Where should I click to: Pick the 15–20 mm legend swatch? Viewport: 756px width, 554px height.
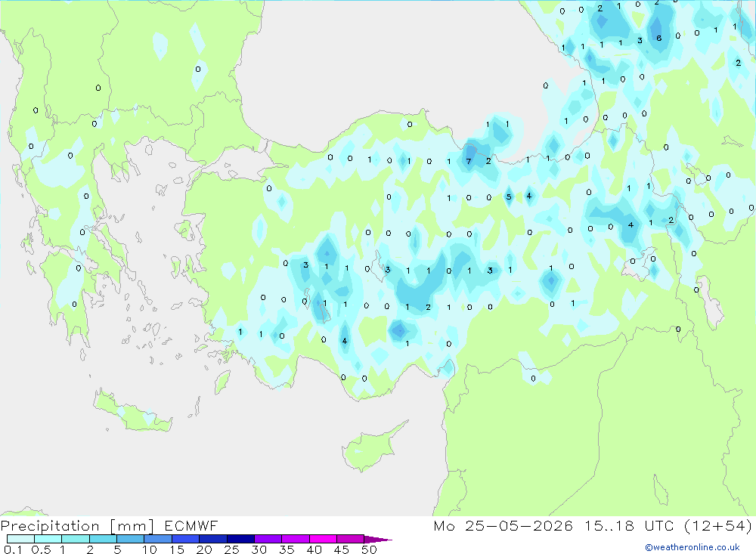(186, 539)
